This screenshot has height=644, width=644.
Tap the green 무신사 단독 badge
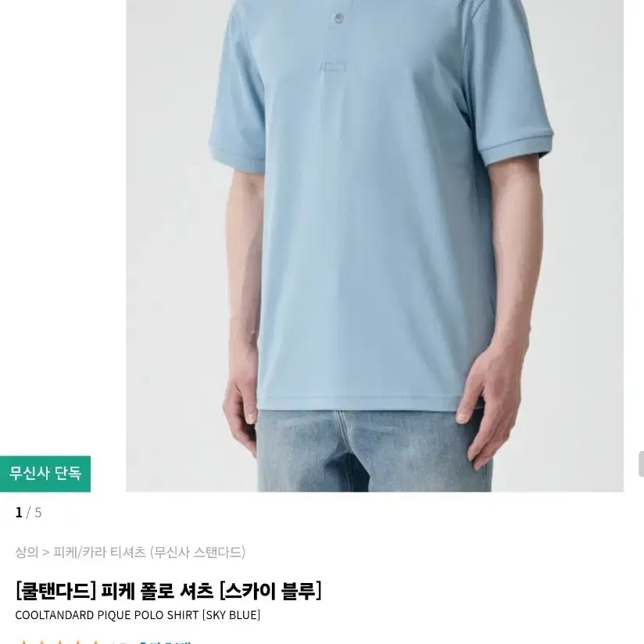click(x=45, y=474)
